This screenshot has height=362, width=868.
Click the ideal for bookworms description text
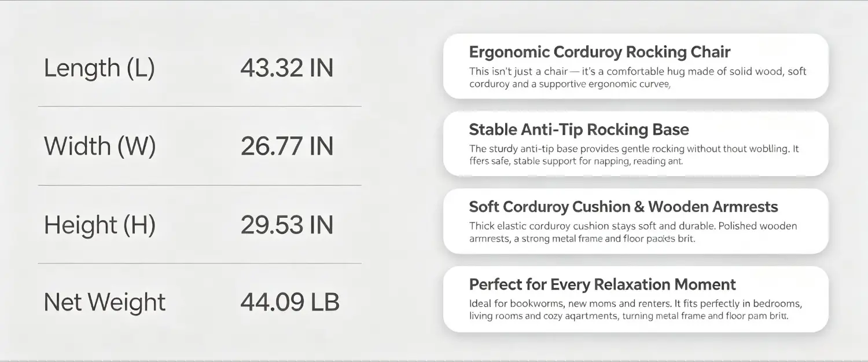(x=635, y=310)
